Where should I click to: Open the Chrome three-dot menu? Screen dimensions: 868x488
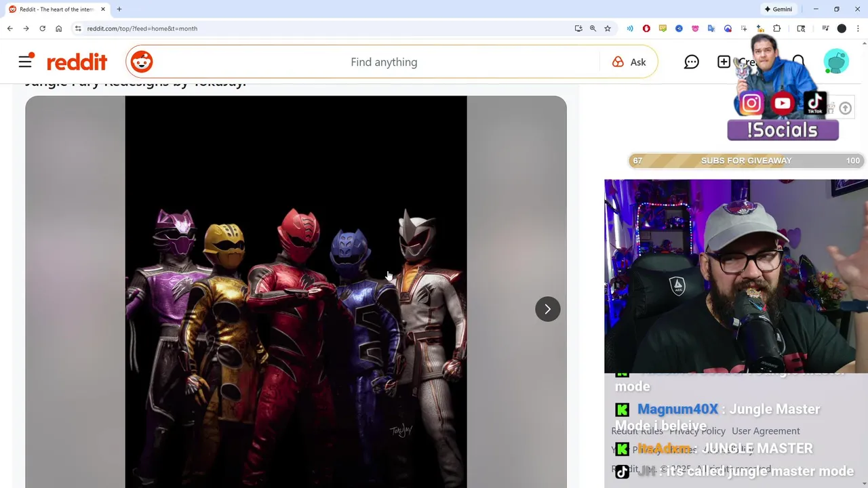point(858,28)
